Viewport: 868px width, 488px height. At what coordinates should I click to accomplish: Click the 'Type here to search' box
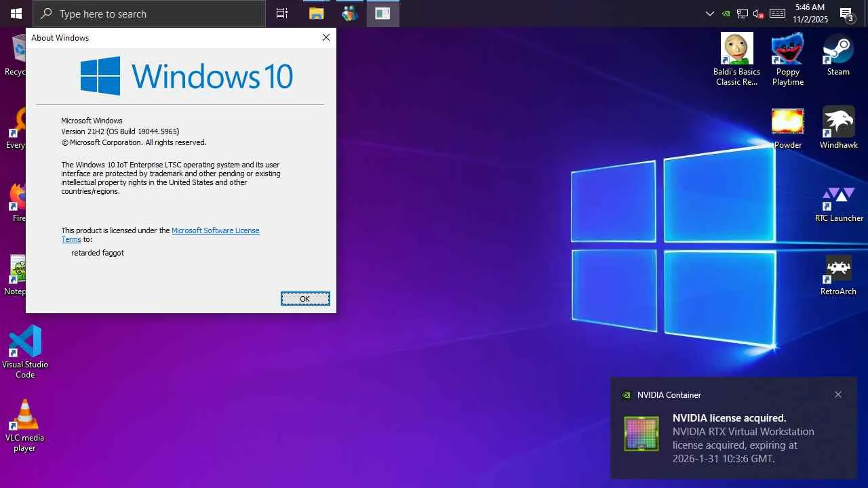pyautogui.click(x=149, y=14)
